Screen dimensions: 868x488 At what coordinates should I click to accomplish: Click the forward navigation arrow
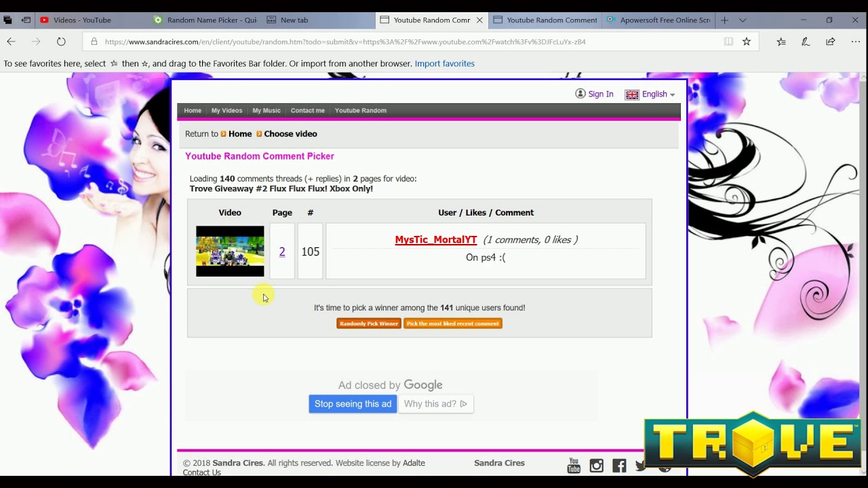36,41
